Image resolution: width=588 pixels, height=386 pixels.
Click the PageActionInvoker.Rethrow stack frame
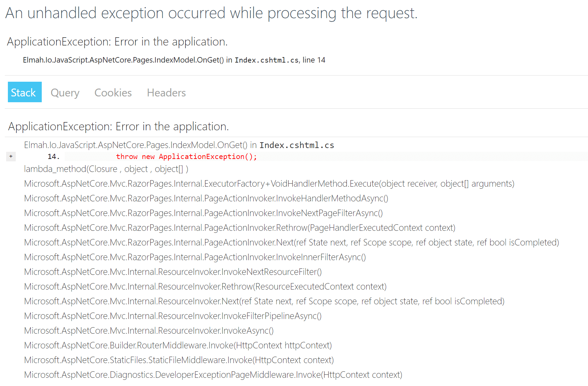click(240, 227)
